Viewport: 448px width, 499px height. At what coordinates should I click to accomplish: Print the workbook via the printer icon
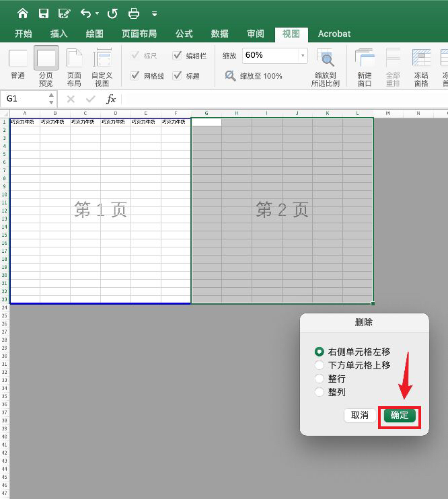point(133,13)
